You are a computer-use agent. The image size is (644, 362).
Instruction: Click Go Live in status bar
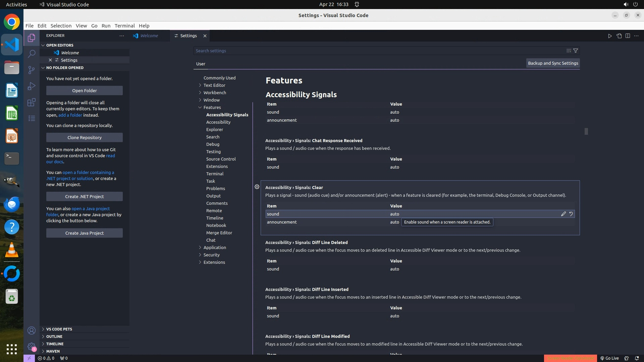(609, 358)
